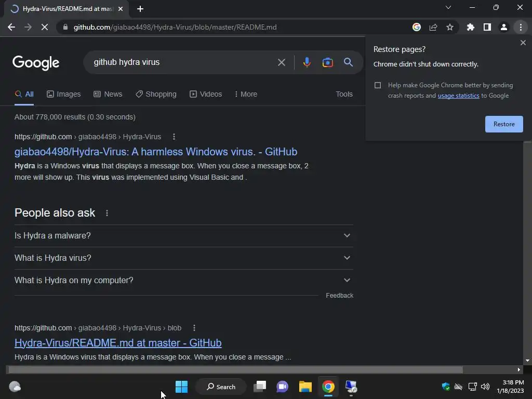Click the Google search magnifier button
This screenshot has height=399, width=532.
[348, 62]
